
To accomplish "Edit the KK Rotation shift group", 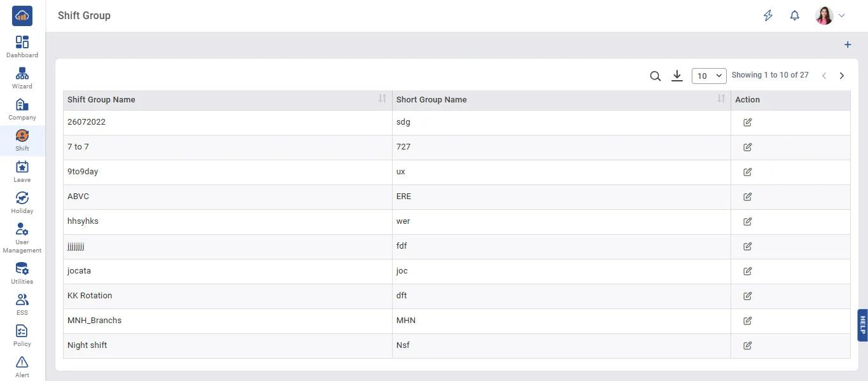I will [748, 296].
